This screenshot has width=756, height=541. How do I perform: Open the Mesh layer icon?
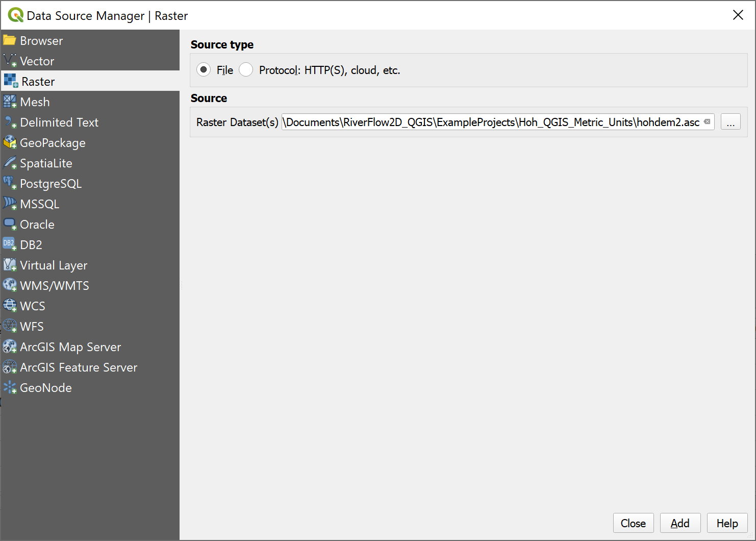10,102
